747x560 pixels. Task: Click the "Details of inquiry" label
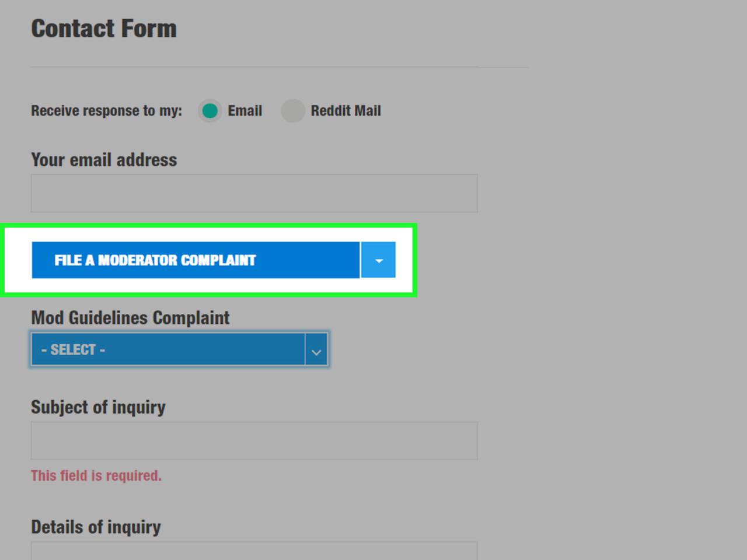tap(96, 527)
